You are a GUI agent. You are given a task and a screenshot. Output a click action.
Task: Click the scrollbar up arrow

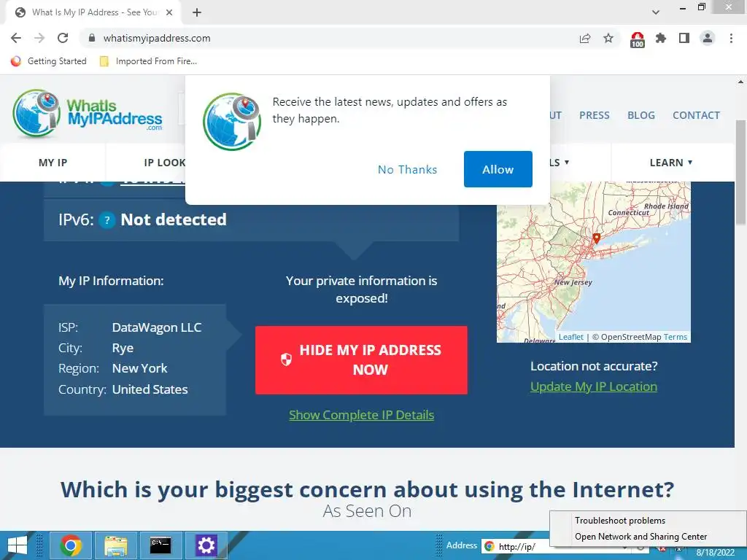[740, 82]
